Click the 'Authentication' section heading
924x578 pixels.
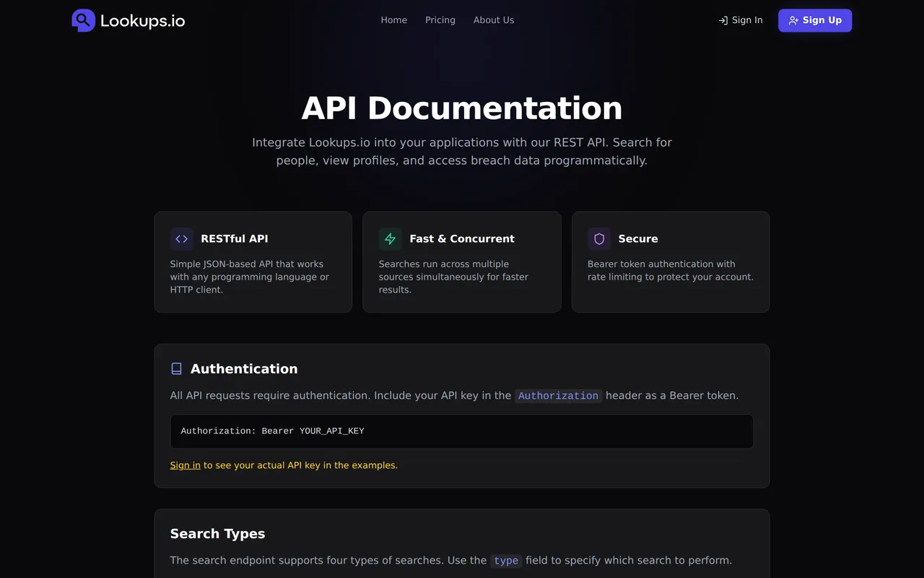(244, 369)
